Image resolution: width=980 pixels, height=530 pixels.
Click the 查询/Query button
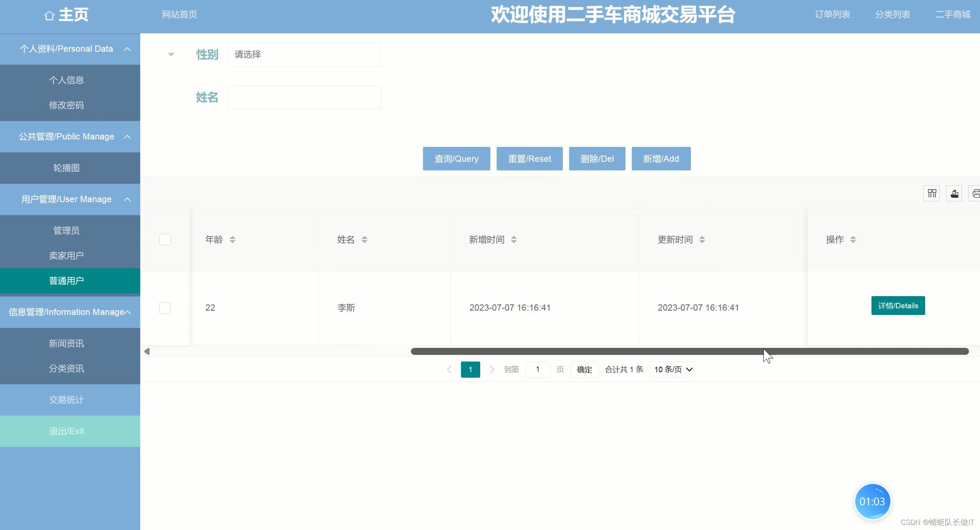(456, 159)
